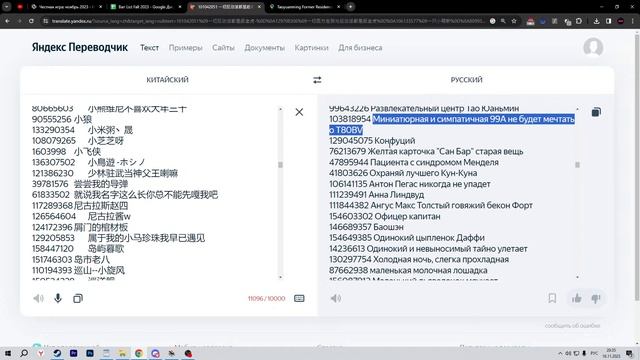The width and height of the screenshot is (640, 360).
Task: Switch to the Картинки tab
Action: (x=311, y=48)
